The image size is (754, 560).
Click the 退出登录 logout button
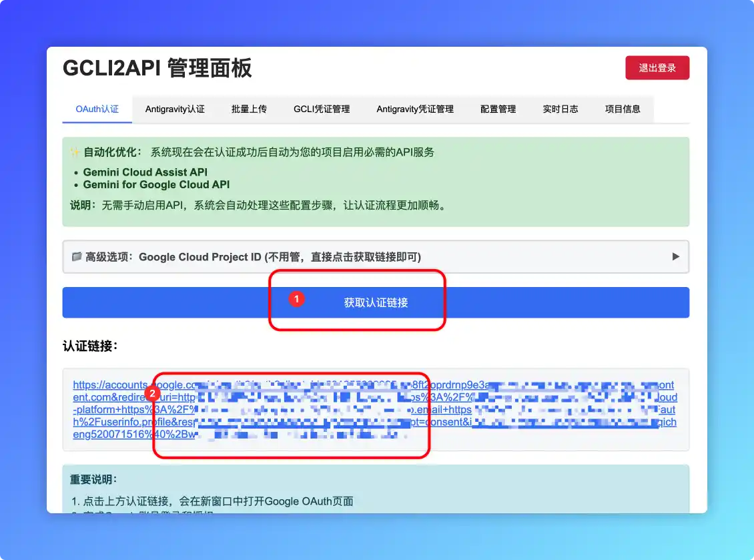click(657, 67)
